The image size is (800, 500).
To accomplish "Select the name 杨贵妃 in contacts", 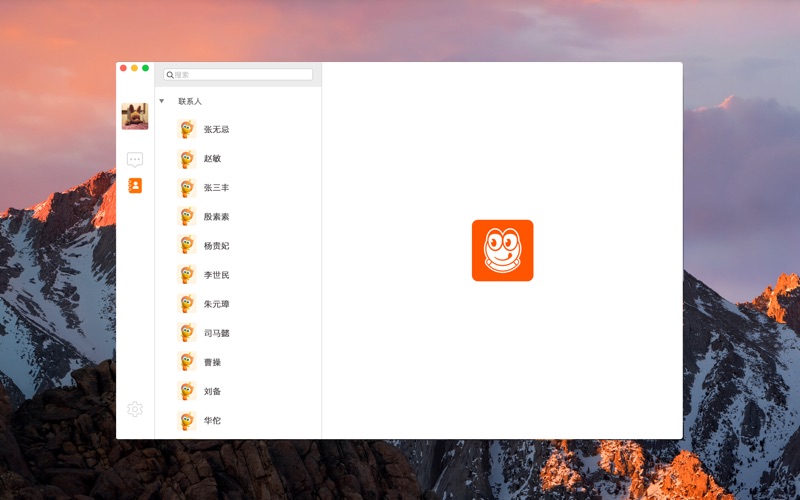I will click(216, 246).
